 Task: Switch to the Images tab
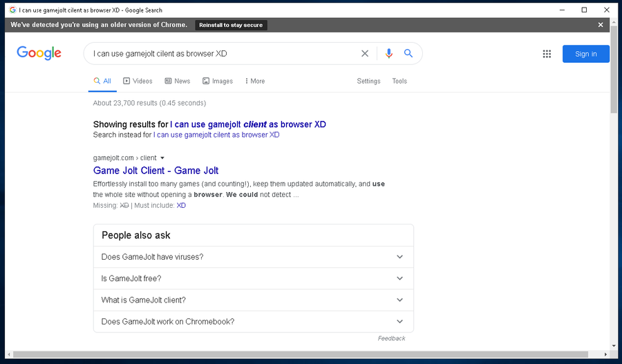pos(218,81)
